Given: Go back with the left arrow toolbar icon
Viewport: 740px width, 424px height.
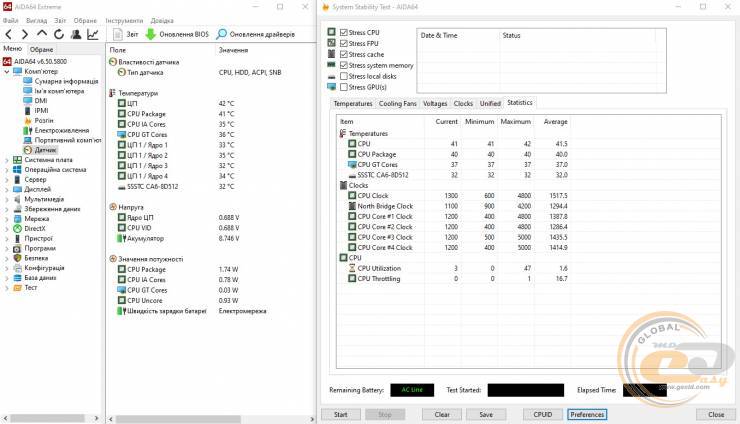Looking at the screenshot, I should pyautogui.click(x=8, y=34).
